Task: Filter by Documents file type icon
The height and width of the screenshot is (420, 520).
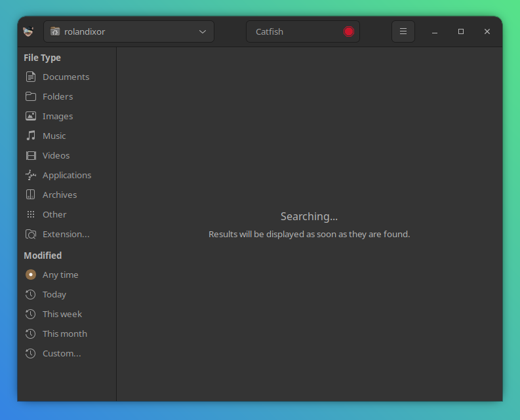Action: (31, 77)
